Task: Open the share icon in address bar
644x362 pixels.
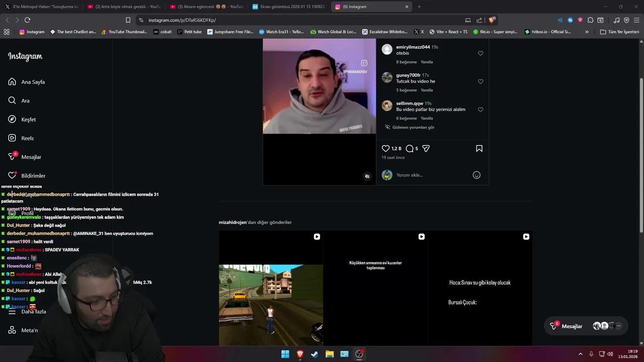Action: [479, 20]
